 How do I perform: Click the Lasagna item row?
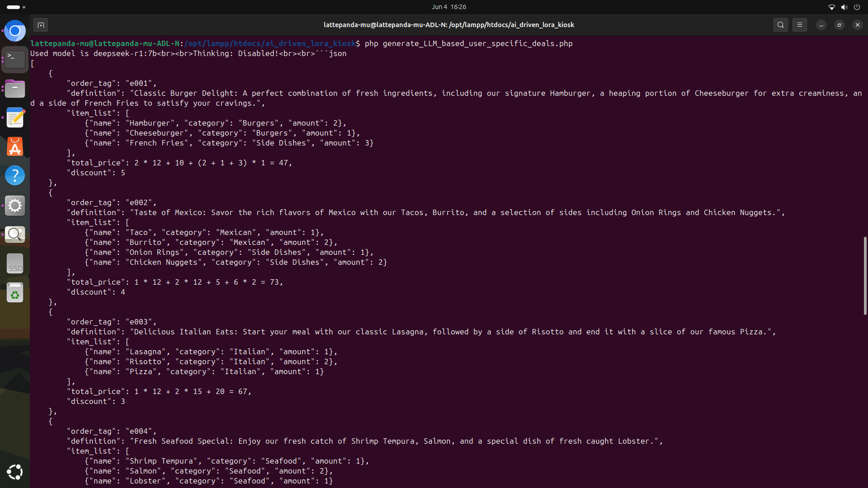click(x=211, y=352)
